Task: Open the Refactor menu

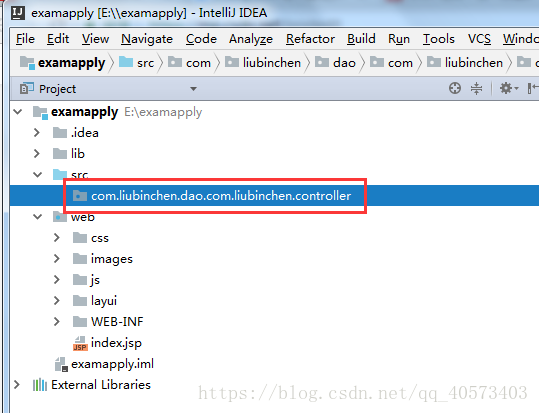Action: [x=310, y=39]
